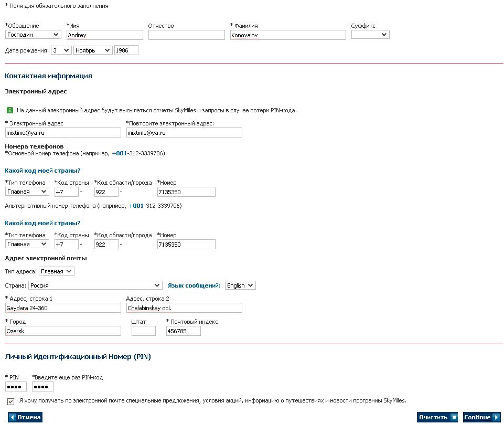Click the Очистить clear button
The height and width of the screenshot is (424, 504).
437,417
